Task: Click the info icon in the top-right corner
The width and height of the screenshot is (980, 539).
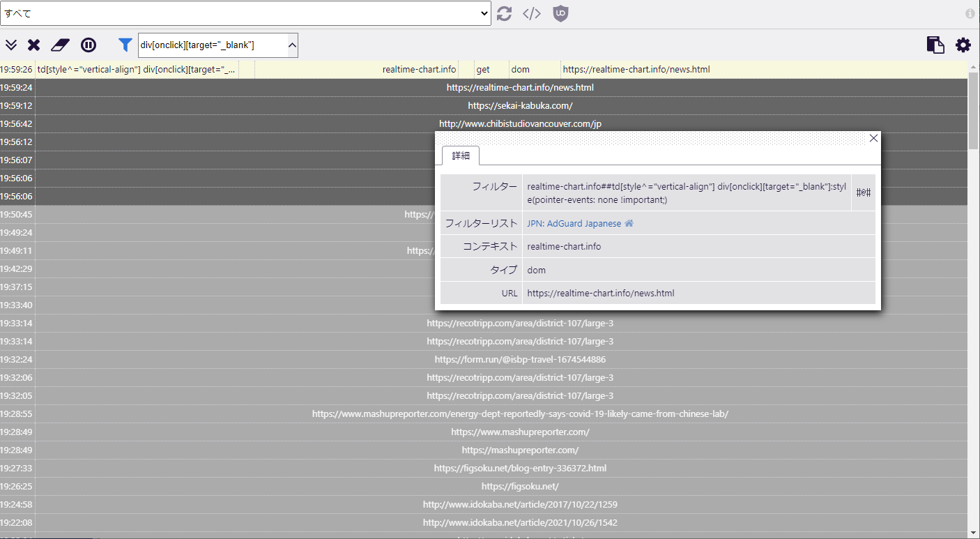Action: [970, 13]
